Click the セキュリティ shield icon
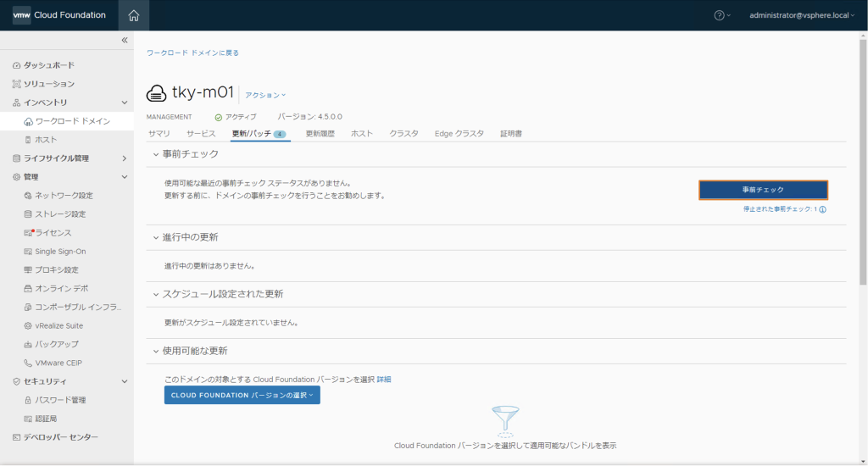 [x=17, y=381]
